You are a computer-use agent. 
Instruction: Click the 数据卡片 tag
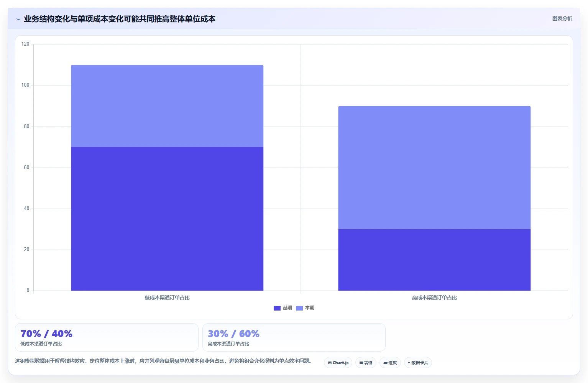pyautogui.click(x=418, y=363)
